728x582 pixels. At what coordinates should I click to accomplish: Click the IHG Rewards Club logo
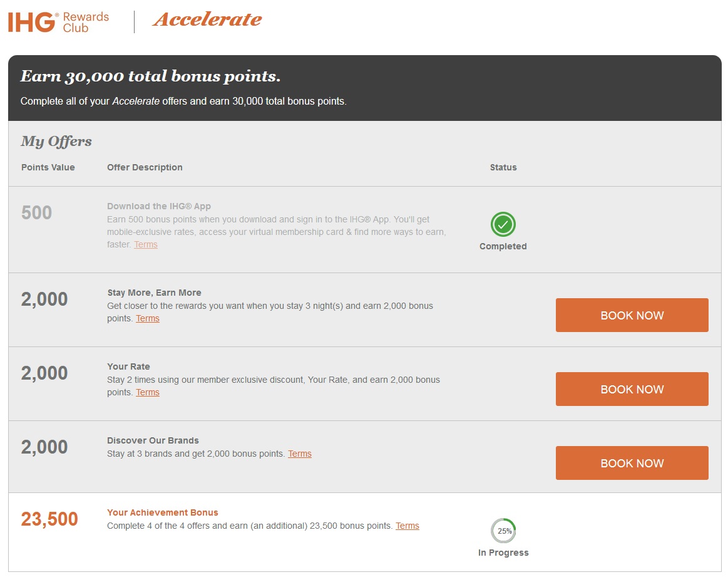[x=58, y=22]
